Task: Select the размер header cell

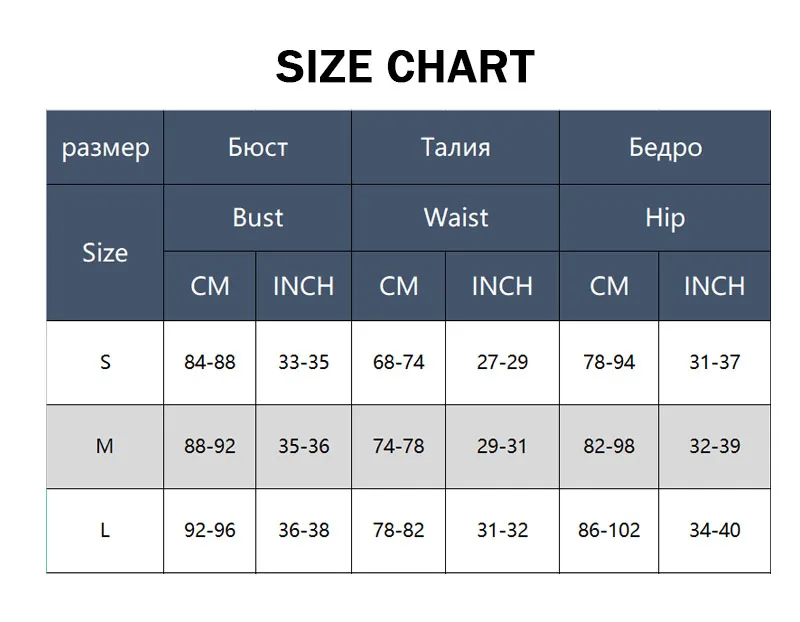Action: [x=105, y=148]
